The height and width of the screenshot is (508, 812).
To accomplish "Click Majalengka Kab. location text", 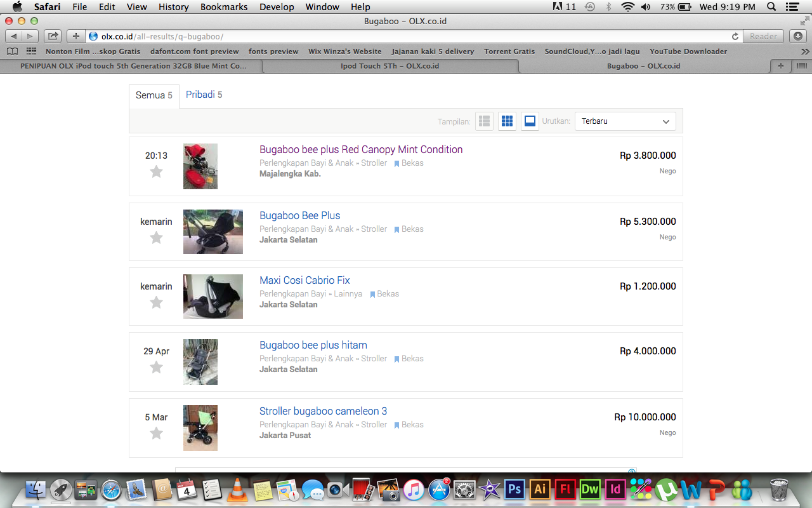I will [x=290, y=174].
